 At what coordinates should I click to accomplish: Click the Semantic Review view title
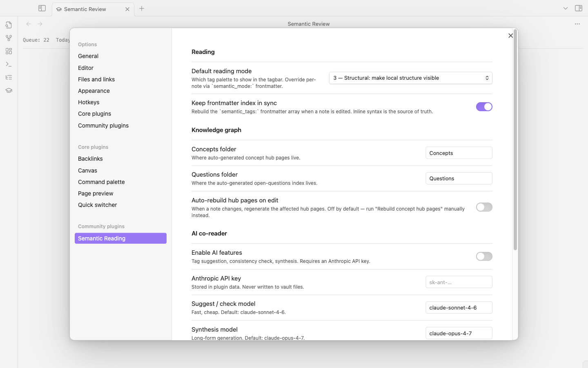pyautogui.click(x=309, y=24)
